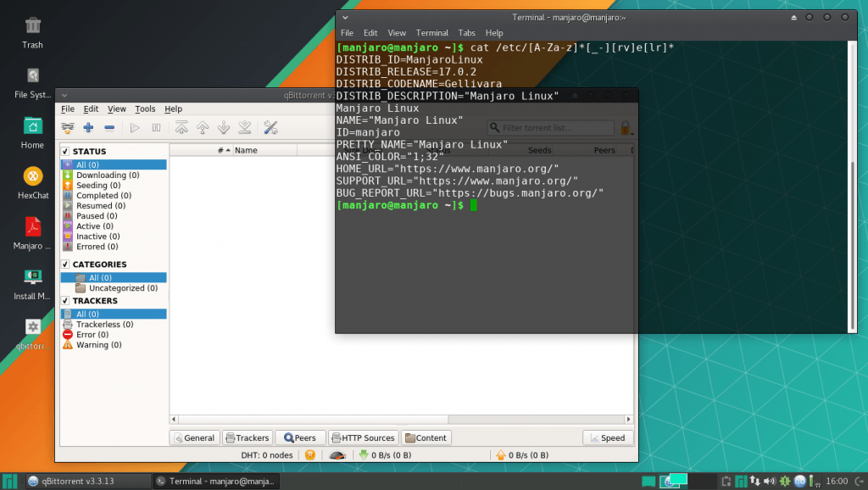
Task: Collapse the STATUS filter section
Action: [x=64, y=150]
